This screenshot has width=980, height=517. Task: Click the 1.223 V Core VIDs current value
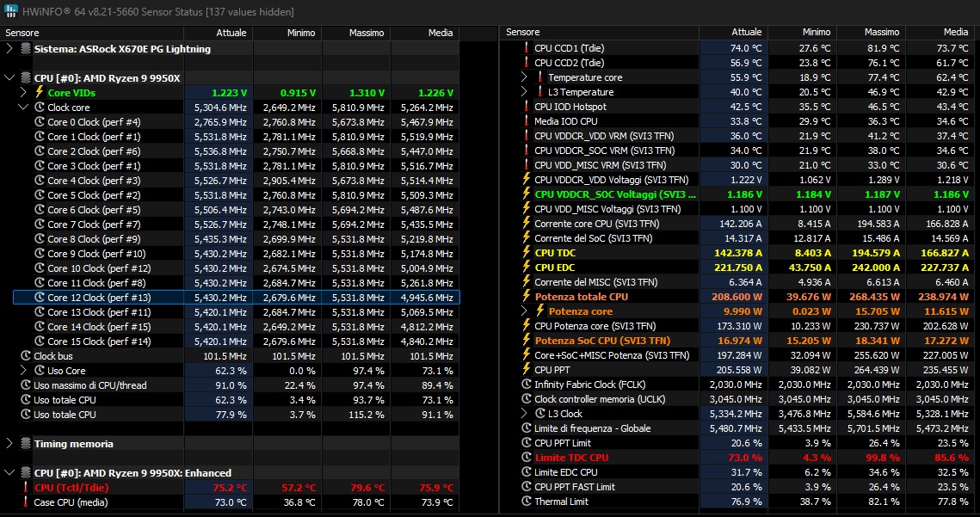coord(230,93)
